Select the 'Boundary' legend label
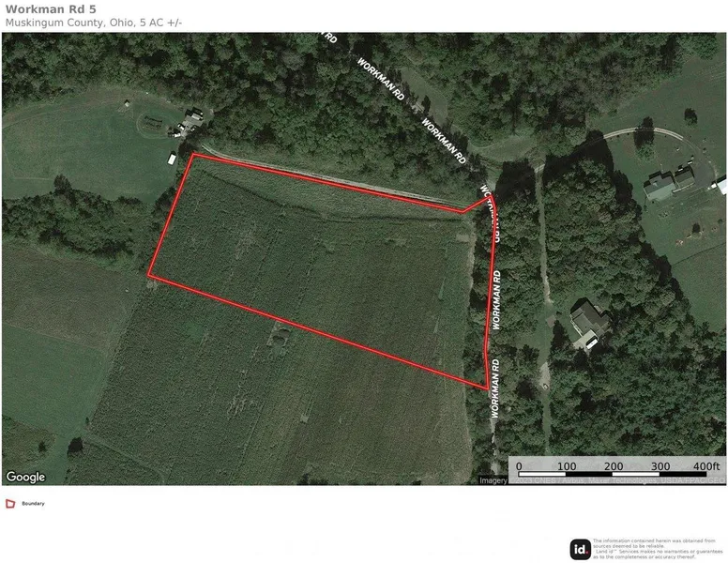Image resolution: width=728 pixels, height=563 pixels. 33,504
